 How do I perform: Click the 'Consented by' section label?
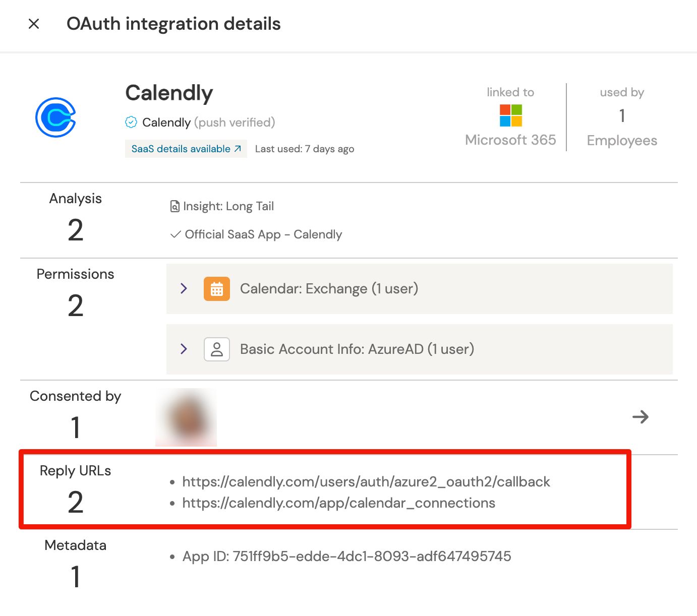[x=76, y=396]
